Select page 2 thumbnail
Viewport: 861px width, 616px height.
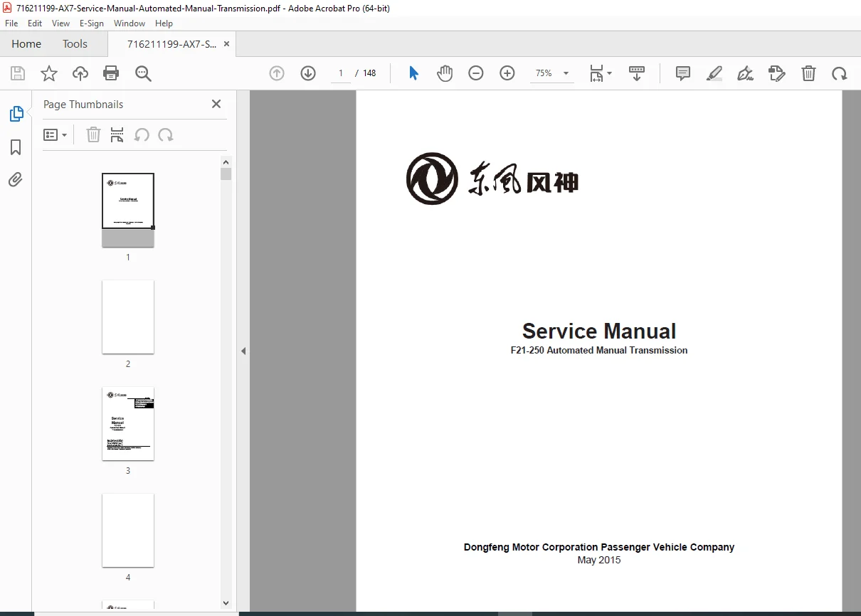coord(128,317)
